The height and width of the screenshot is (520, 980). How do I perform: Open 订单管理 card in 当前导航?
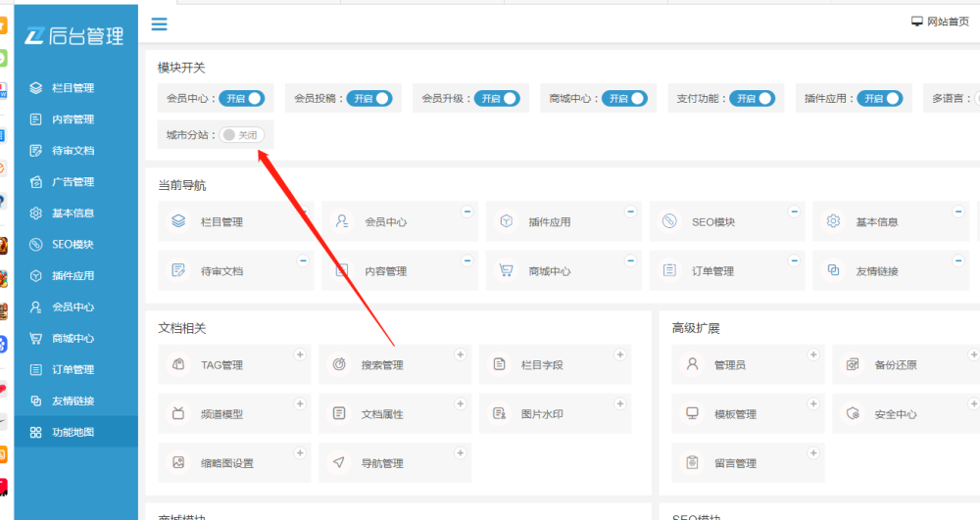click(x=712, y=271)
